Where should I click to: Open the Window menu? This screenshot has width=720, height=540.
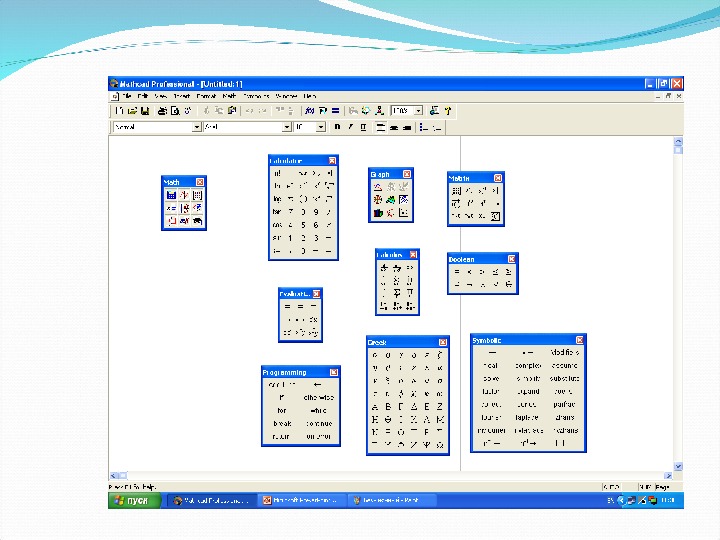[287, 96]
